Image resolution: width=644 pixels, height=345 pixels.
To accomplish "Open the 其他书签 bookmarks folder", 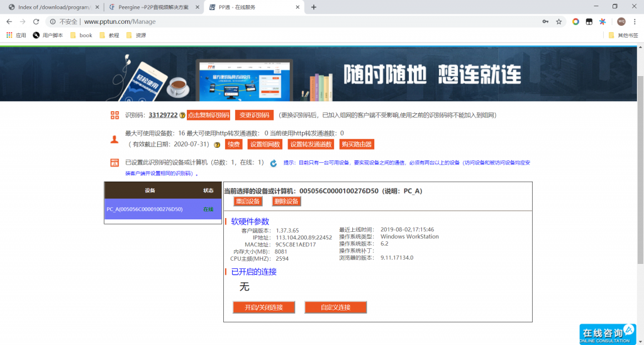I will pos(623,35).
